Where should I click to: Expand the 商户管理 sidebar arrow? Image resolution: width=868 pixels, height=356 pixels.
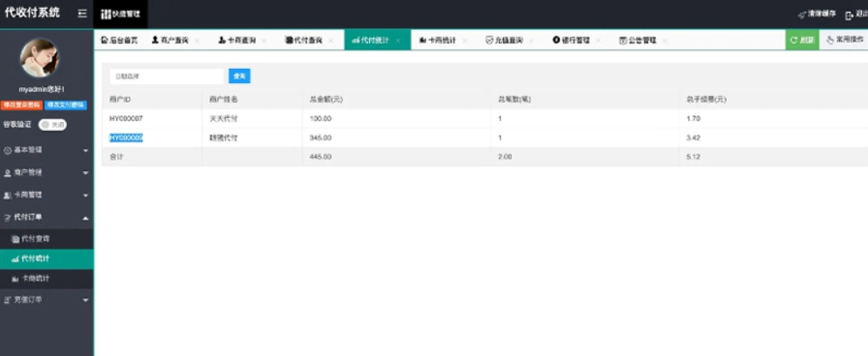point(85,173)
